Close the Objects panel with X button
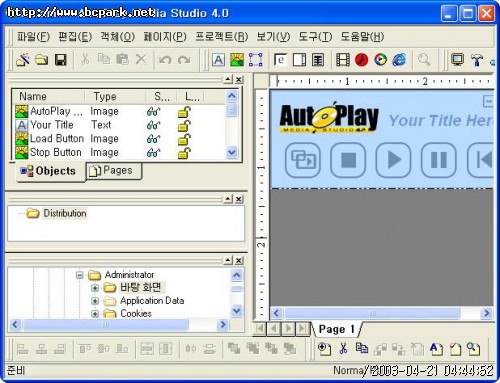The image size is (500, 383). 239,80
